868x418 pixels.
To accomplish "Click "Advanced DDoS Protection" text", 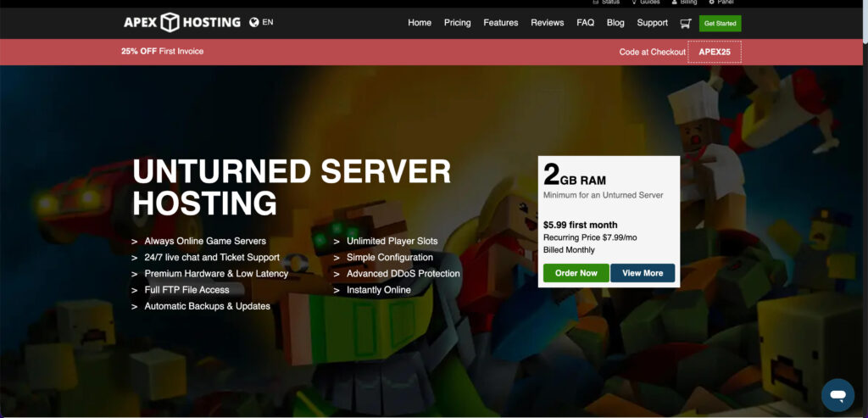I will click(403, 274).
